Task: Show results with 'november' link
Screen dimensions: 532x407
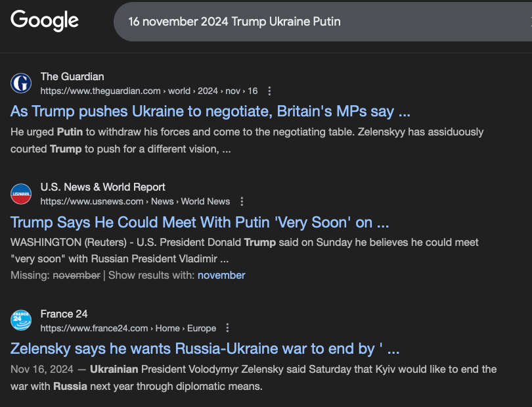Action: click(x=221, y=275)
